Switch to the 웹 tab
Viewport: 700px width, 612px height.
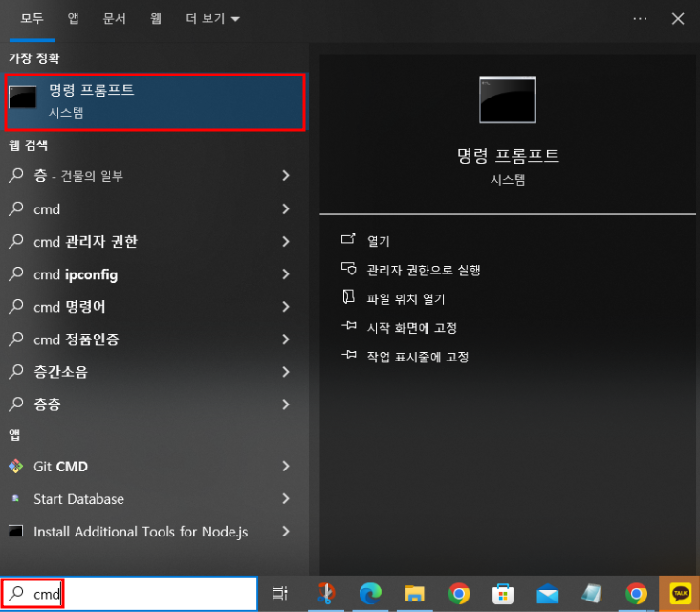click(x=155, y=19)
